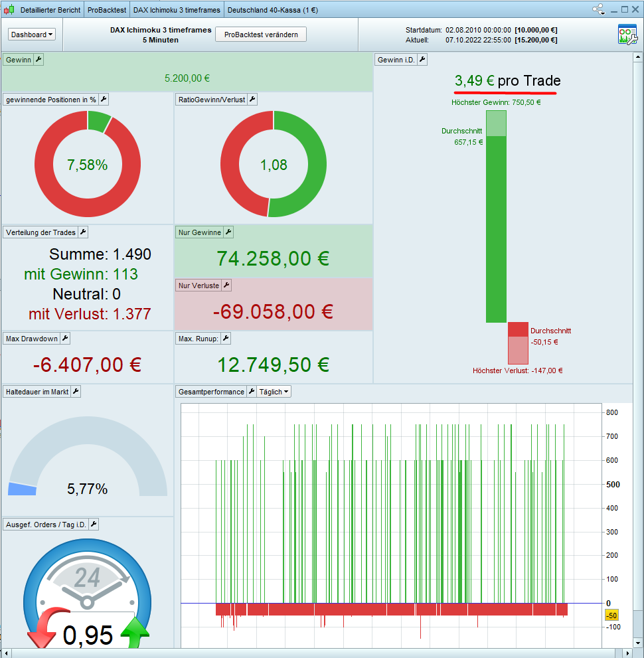Click the Summe: 1.490 text
644x658 pixels.
[x=100, y=254]
